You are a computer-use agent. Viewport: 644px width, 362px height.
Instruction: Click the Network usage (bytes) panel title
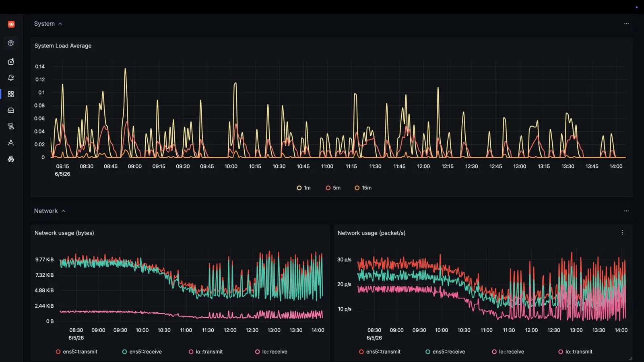point(64,233)
